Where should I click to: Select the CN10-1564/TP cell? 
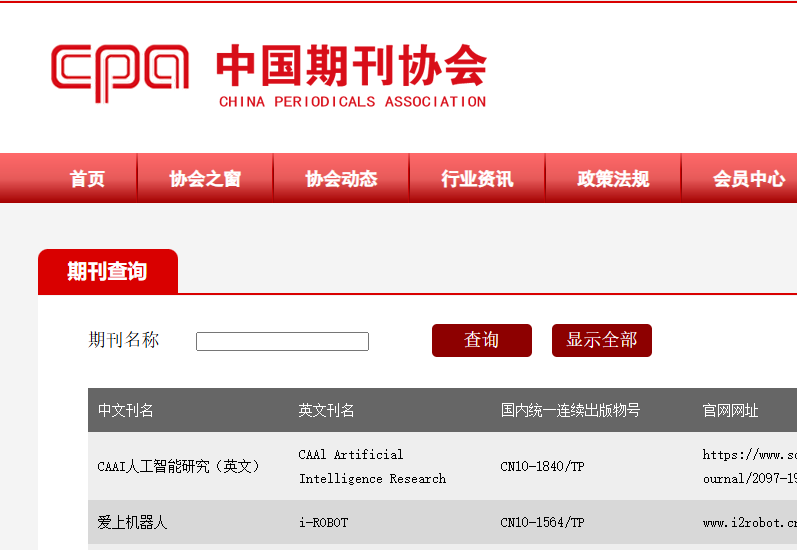coord(542,523)
